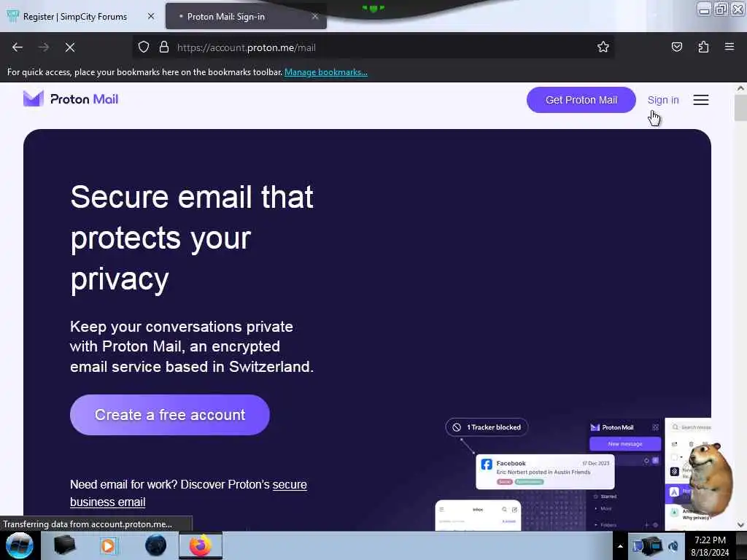The height and width of the screenshot is (560, 747).
Task: Bookmark this page with star icon
Action: tap(603, 47)
